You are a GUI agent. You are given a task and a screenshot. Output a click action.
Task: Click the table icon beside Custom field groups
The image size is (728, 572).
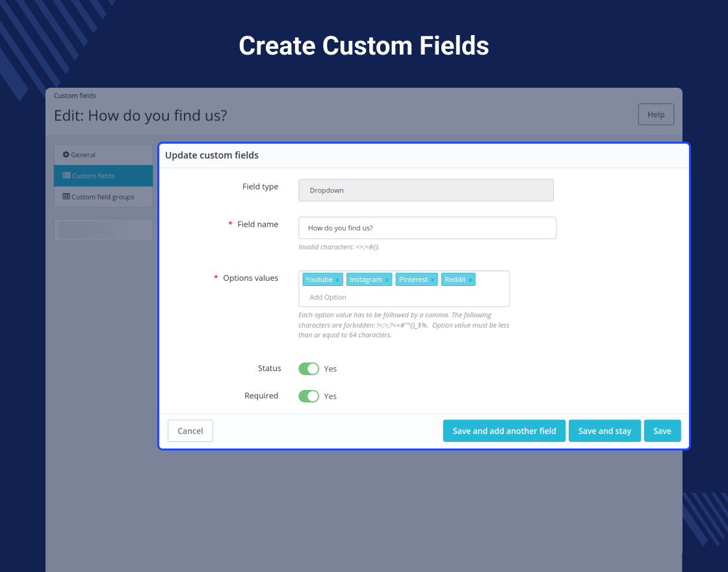click(66, 196)
